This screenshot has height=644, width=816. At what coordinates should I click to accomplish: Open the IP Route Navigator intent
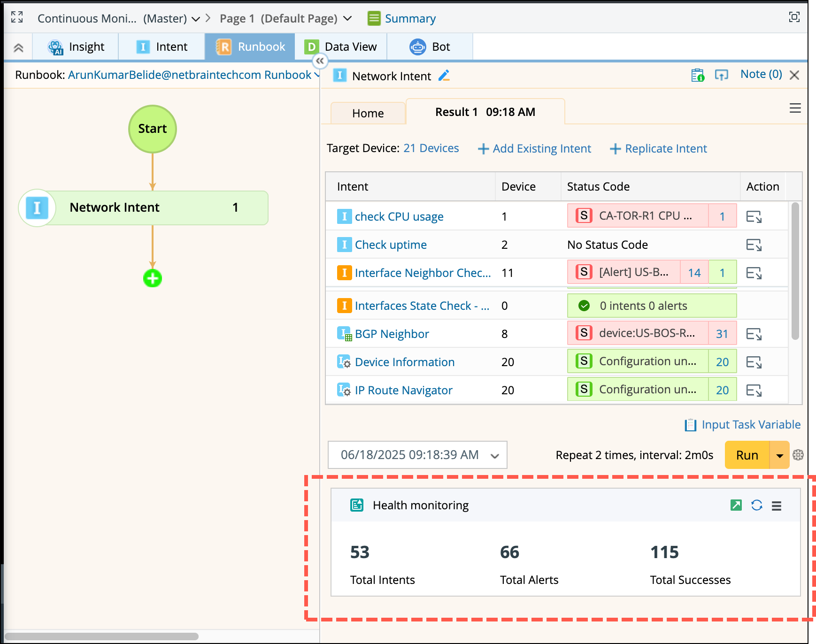(404, 390)
